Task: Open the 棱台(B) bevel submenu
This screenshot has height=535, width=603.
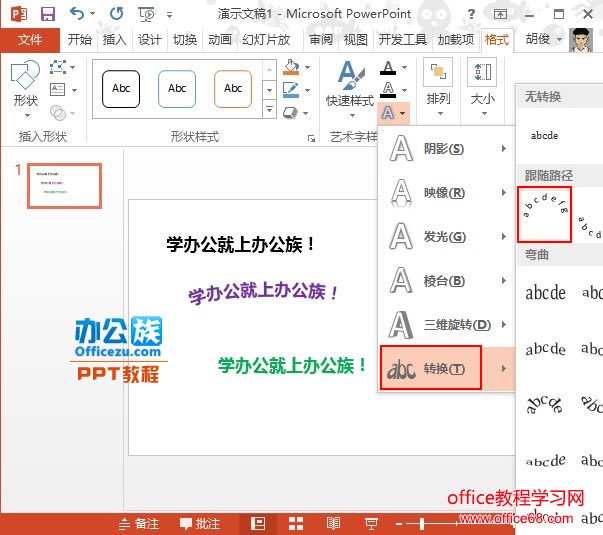Action: click(447, 280)
